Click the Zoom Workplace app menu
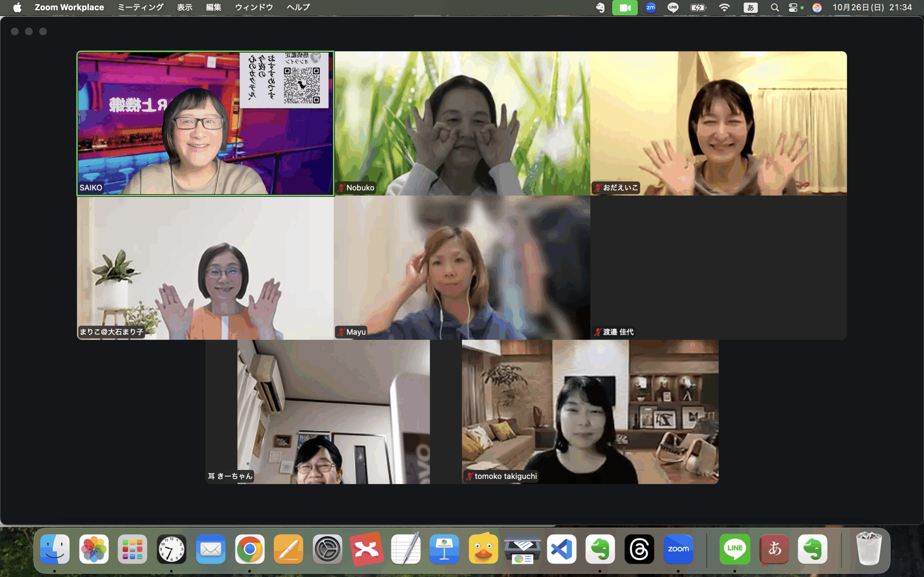The height and width of the screenshot is (577, 924). click(x=69, y=8)
